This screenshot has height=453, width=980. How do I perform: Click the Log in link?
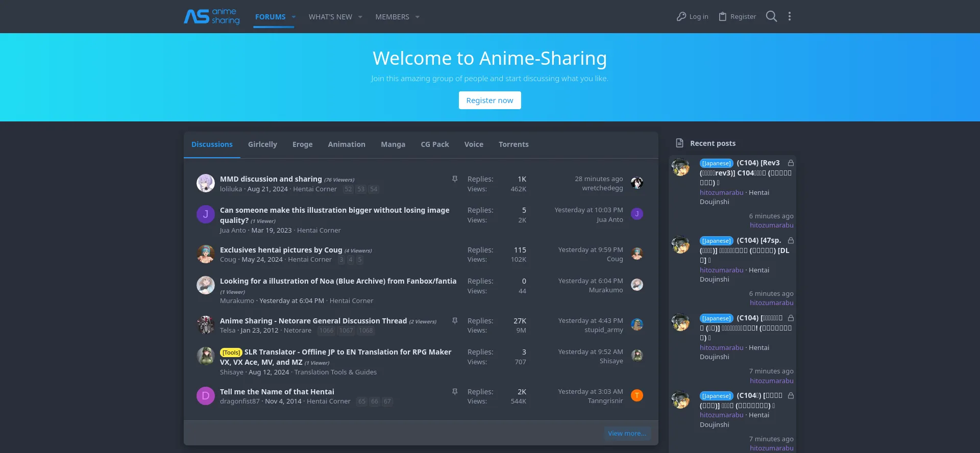[x=699, y=16]
